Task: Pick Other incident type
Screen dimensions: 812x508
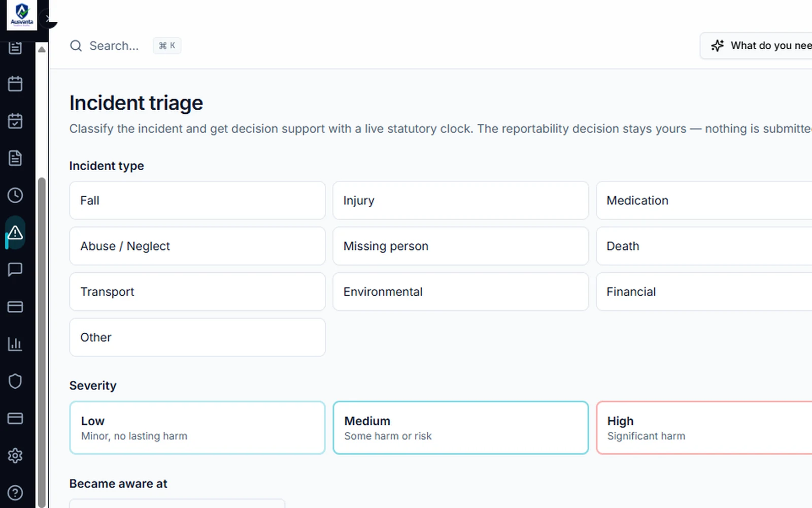Action: (197, 337)
